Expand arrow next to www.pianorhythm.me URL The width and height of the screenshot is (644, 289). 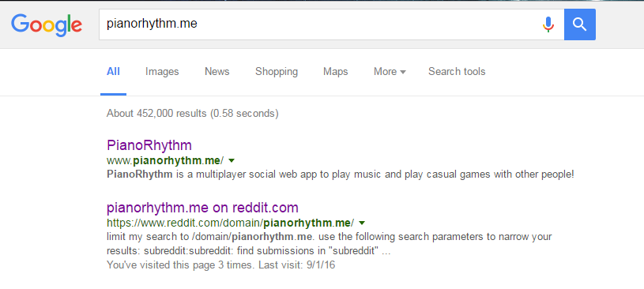pyautogui.click(x=232, y=160)
